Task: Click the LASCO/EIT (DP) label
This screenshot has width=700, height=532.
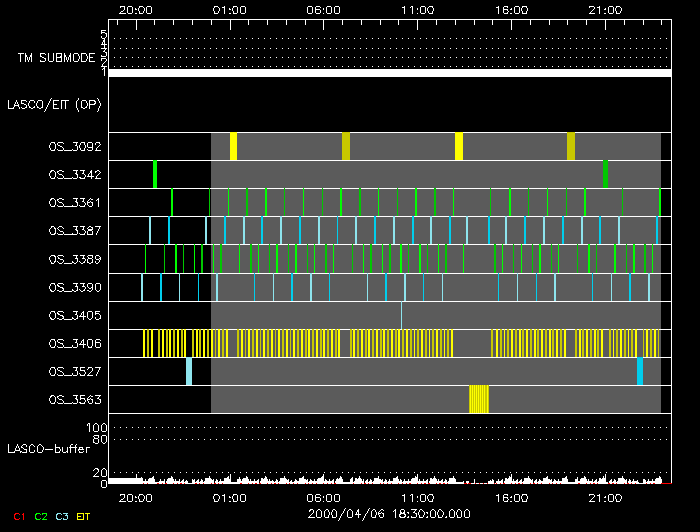Action: coord(54,104)
